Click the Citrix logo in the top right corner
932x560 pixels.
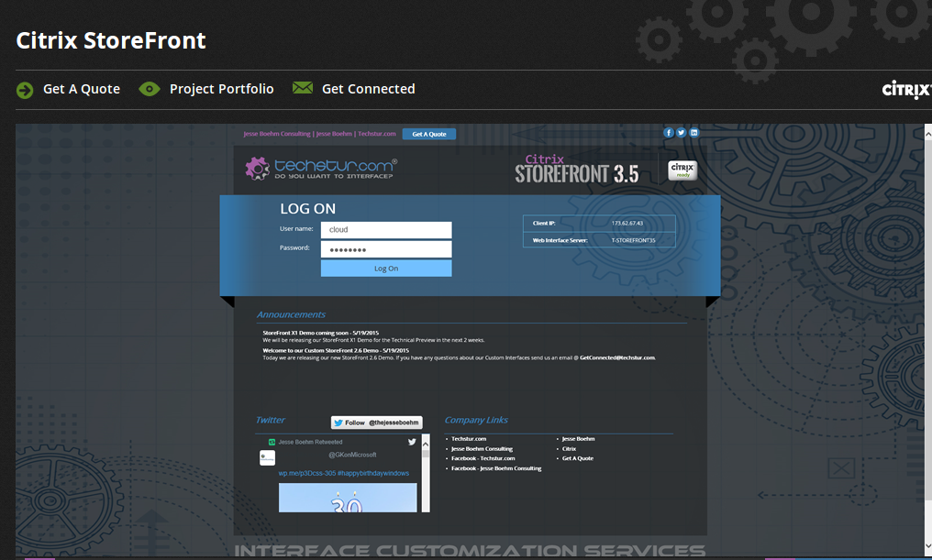pos(906,89)
